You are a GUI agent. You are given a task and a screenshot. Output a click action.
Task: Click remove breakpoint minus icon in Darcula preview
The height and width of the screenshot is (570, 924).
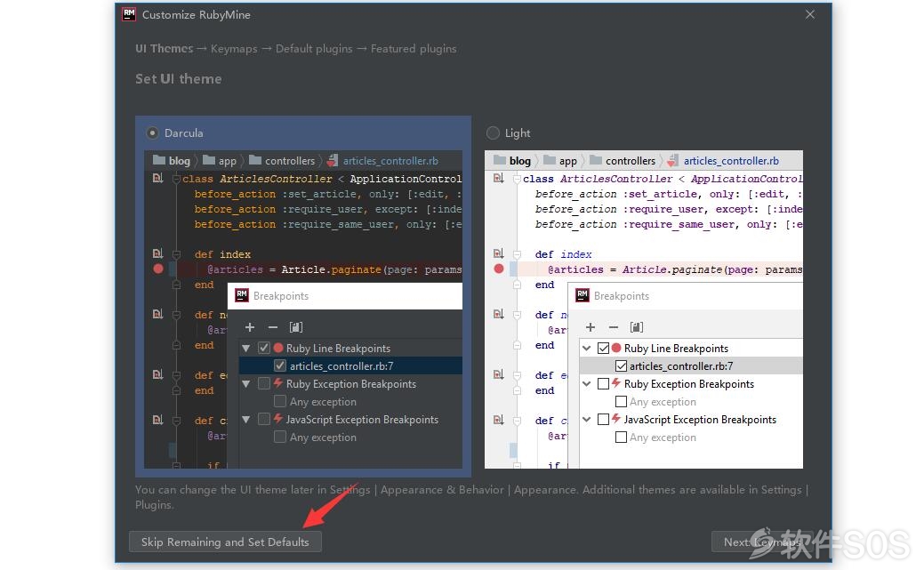(x=273, y=327)
